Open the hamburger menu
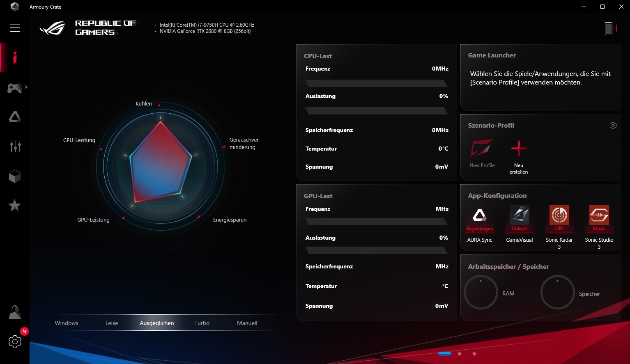 [15, 27]
